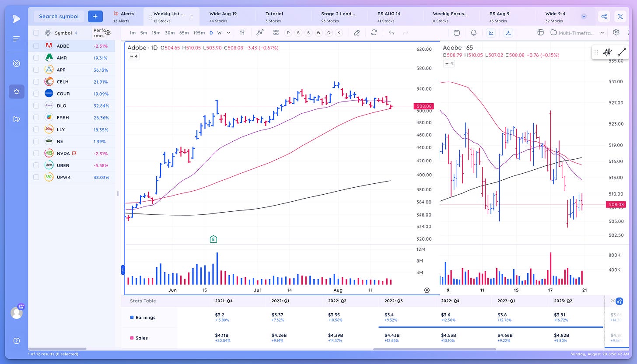Tick the checkbox for AMR

(36, 58)
